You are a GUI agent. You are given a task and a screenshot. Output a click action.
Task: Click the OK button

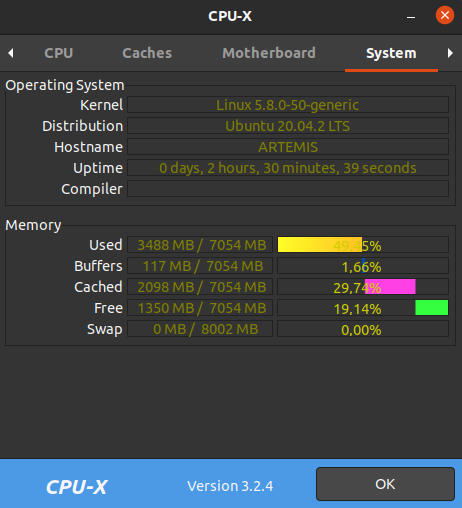coord(385,484)
